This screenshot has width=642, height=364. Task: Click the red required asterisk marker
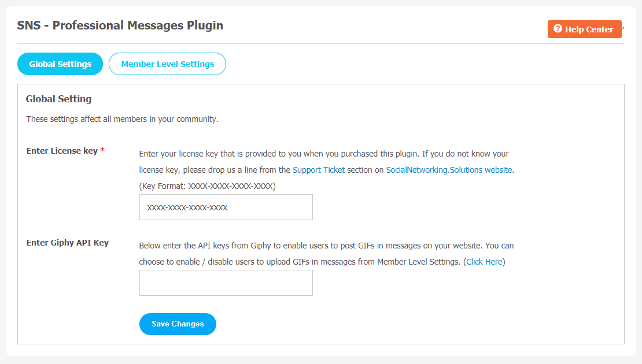102,150
